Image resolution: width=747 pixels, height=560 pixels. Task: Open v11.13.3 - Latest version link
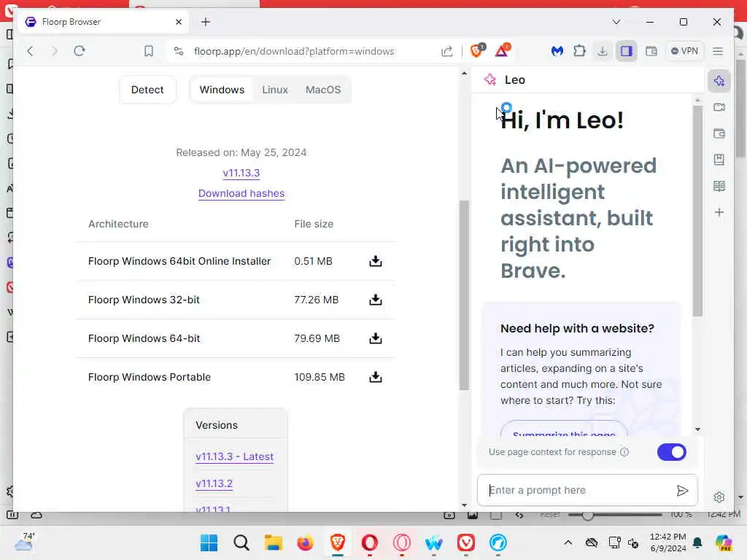tap(234, 456)
